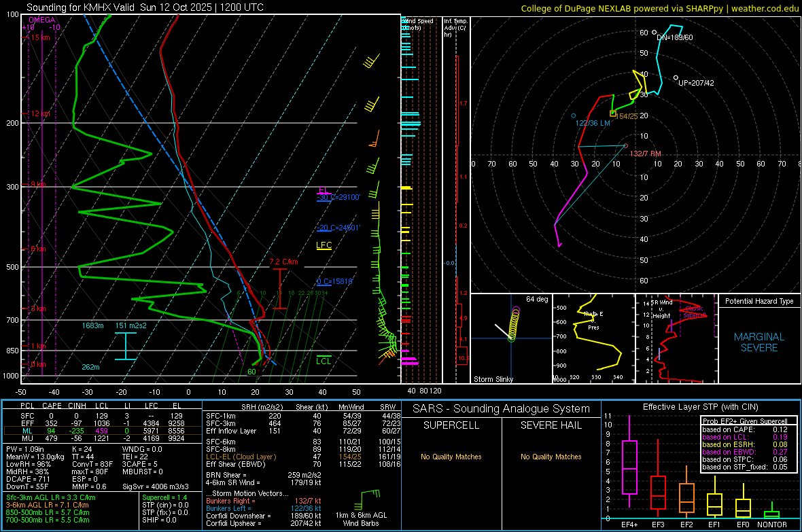
Task: Click the cyan 262m inflow base label
Action: 90,367
